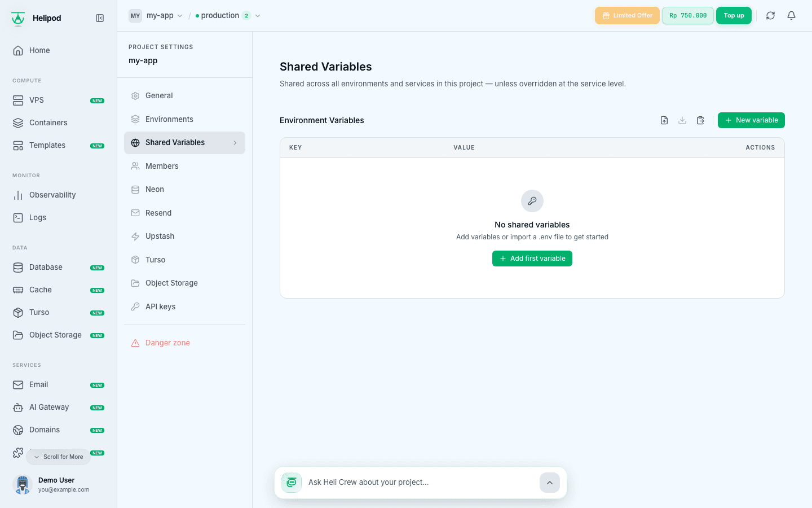Click the refresh icon in the top bar
Screen dimensions: 812x508
(x=770, y=16)
